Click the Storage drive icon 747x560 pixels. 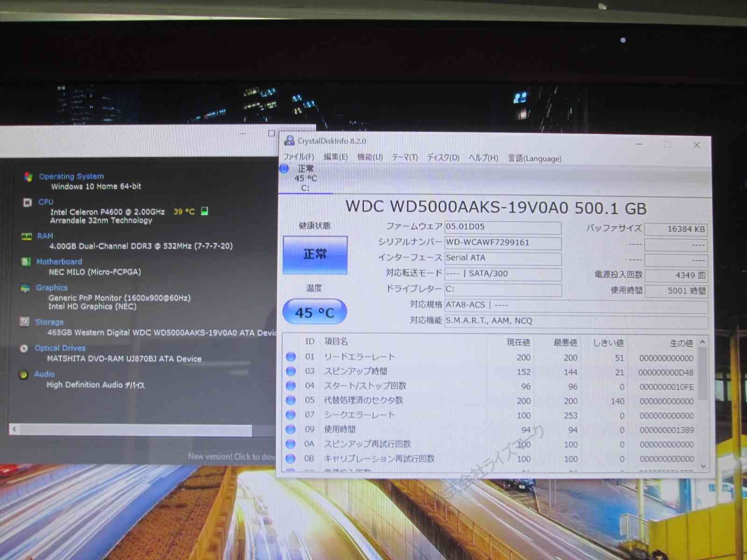[x=25, y=322]
